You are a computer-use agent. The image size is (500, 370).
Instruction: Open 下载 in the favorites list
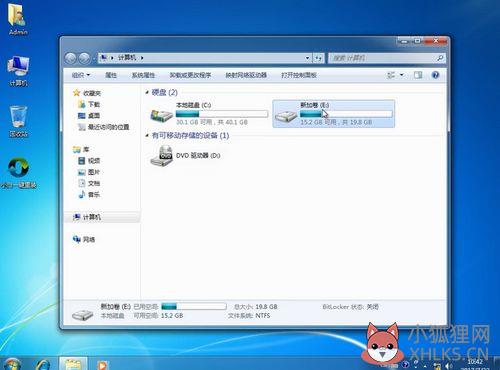pos(89,104)
